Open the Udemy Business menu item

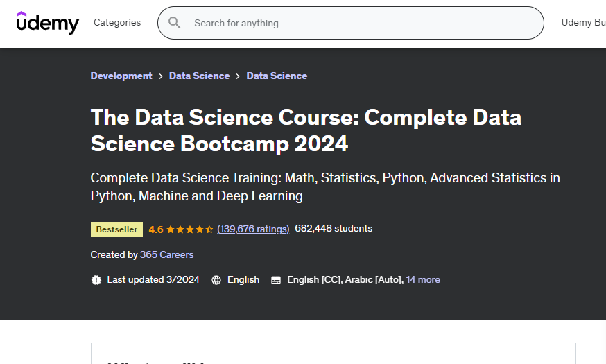click(x=582, y=23)
